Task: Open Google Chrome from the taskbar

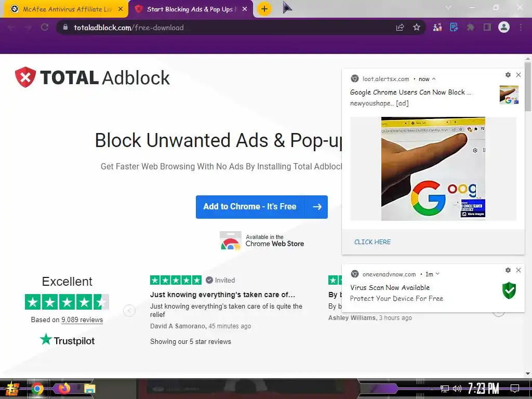Action: coord(37,389)
